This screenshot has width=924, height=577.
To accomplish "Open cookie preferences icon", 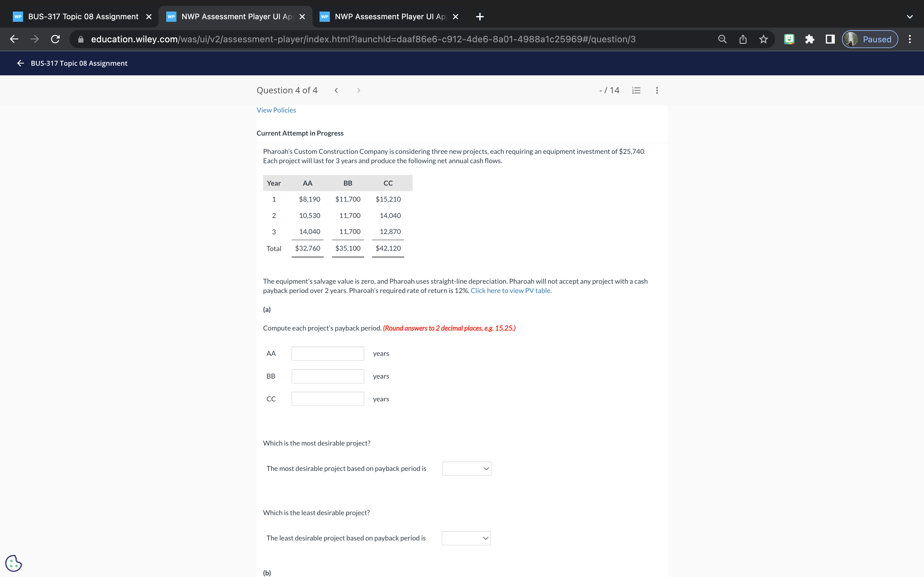I will coord(14,563).
